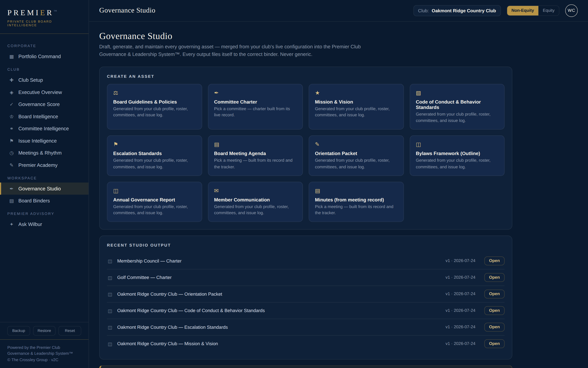The image size is (588, 368).
Task: Click the Meetings & Rhythm clock icon
Action: pos(12,153)
